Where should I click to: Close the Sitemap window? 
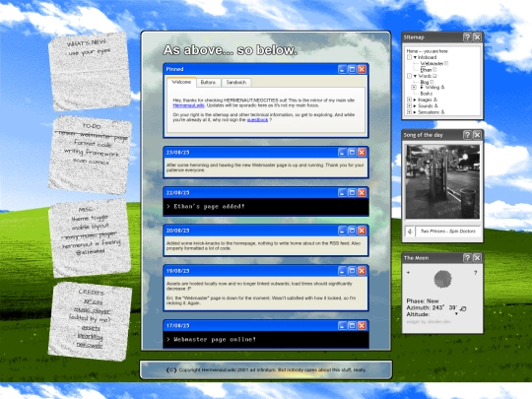tap(477, 37)
